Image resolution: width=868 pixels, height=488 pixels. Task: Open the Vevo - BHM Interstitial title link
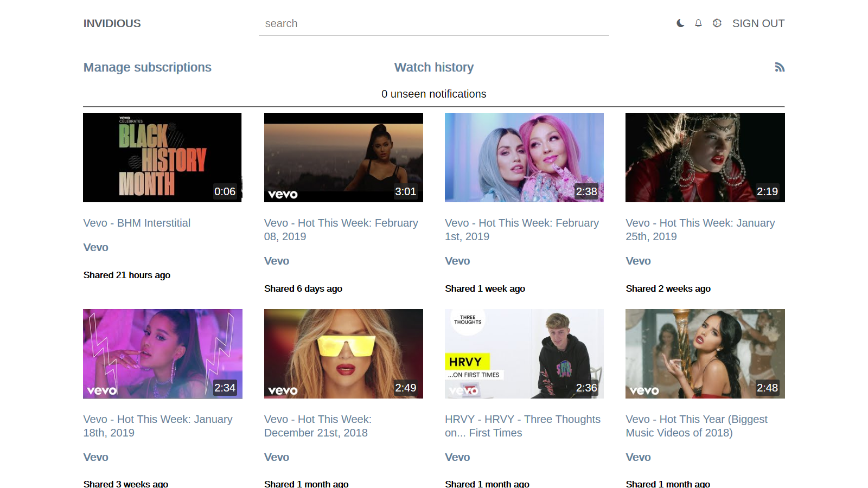(137, 223)
